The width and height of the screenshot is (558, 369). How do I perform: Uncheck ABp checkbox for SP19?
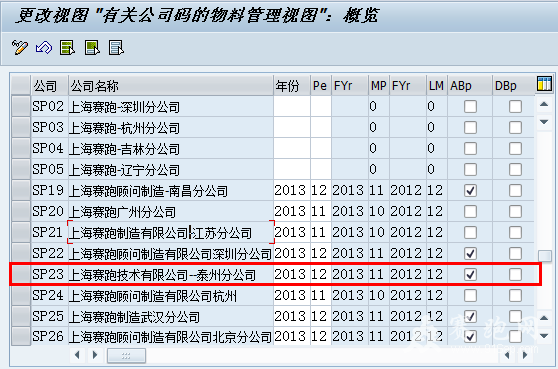tap(470, 190)
